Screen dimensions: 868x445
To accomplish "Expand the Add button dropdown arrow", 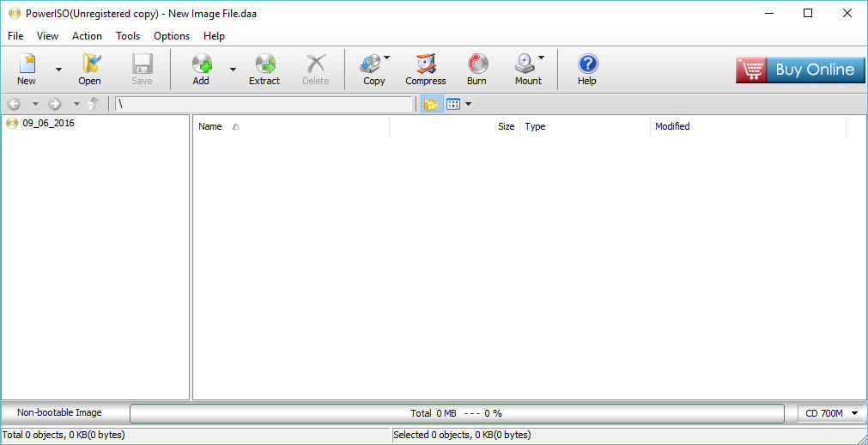I will pyautogui.click(x=233, y=70).
